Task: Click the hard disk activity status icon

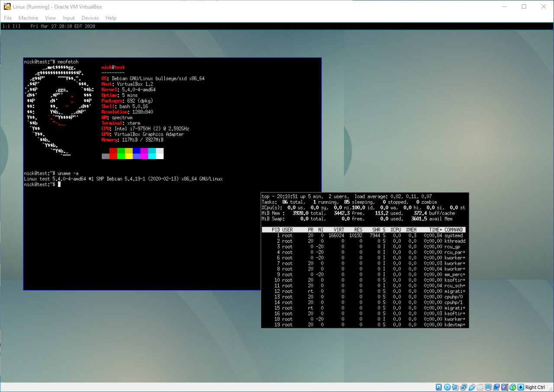Action: pyautogui.click(x=439, y=387)
